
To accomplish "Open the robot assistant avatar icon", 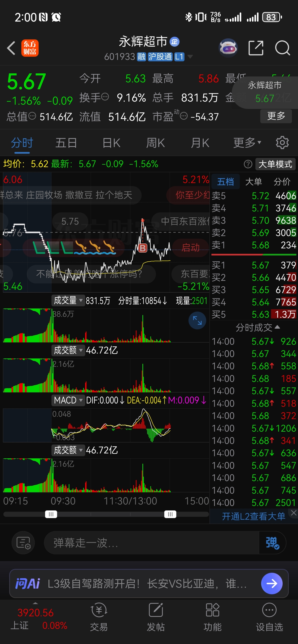I will coord(228,48).
